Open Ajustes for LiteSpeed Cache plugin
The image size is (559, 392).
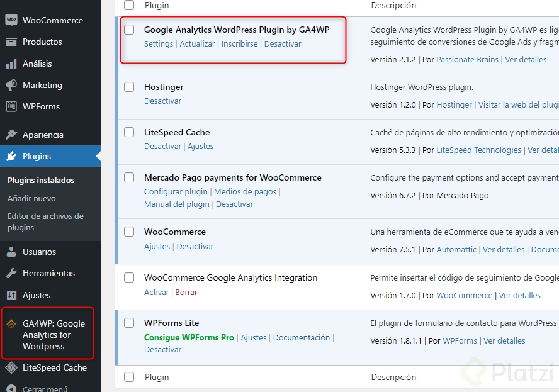200,147
